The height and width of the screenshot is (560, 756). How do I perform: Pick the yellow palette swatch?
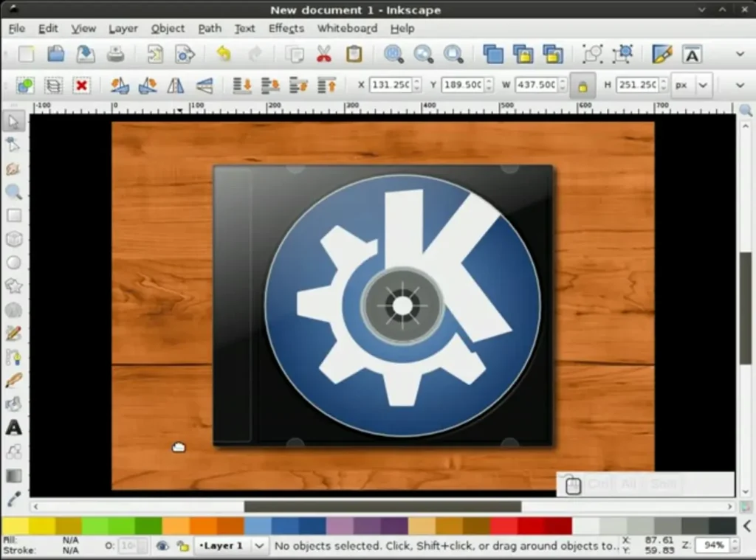(x=16, y=526)
